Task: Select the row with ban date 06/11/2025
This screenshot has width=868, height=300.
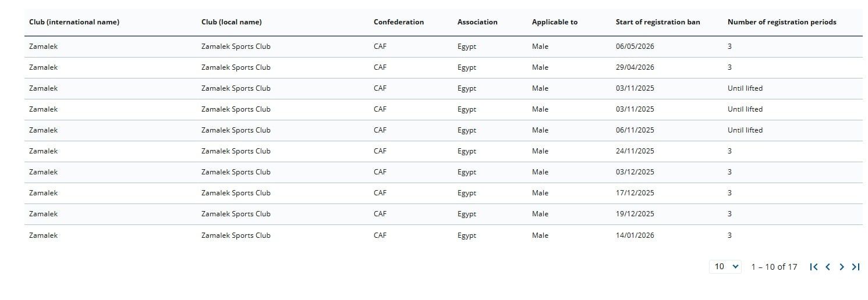Action: point(444,130)
